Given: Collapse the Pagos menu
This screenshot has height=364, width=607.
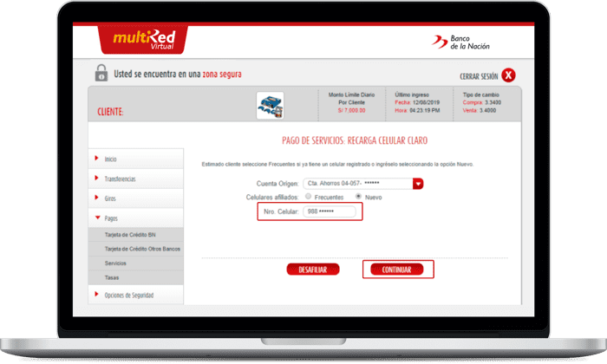Looking at the screenshot, I should point(136,218).
